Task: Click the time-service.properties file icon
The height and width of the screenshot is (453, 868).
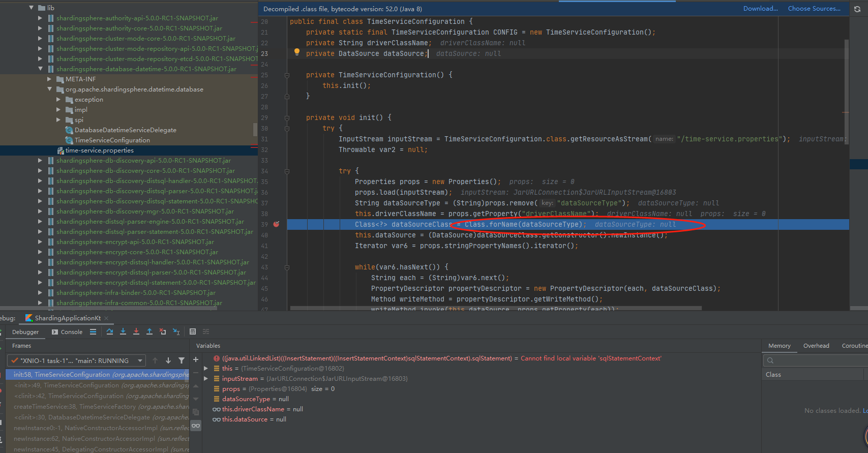Action: pyautogui.click(x=61, y=150)
